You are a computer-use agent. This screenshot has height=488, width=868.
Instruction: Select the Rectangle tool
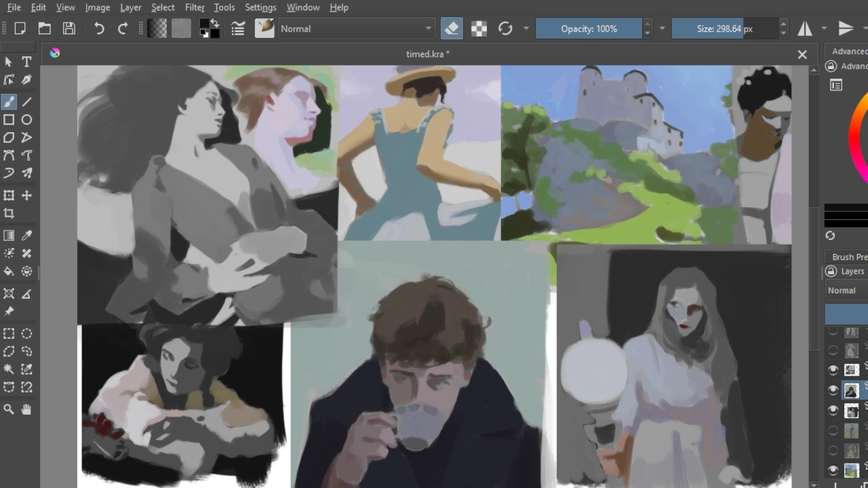click(9, 120)
